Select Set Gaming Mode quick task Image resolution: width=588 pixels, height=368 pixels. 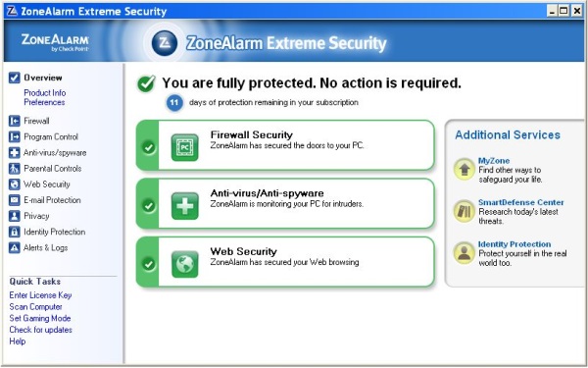(40, 318)
